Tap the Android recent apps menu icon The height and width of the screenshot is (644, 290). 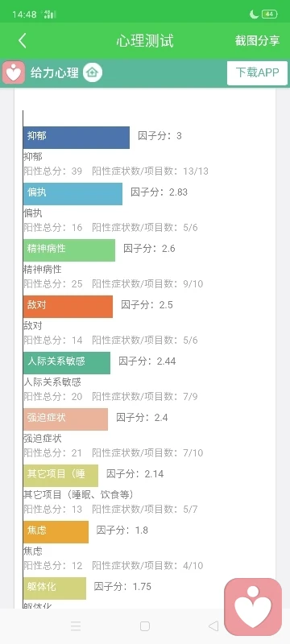coord(76,626)
